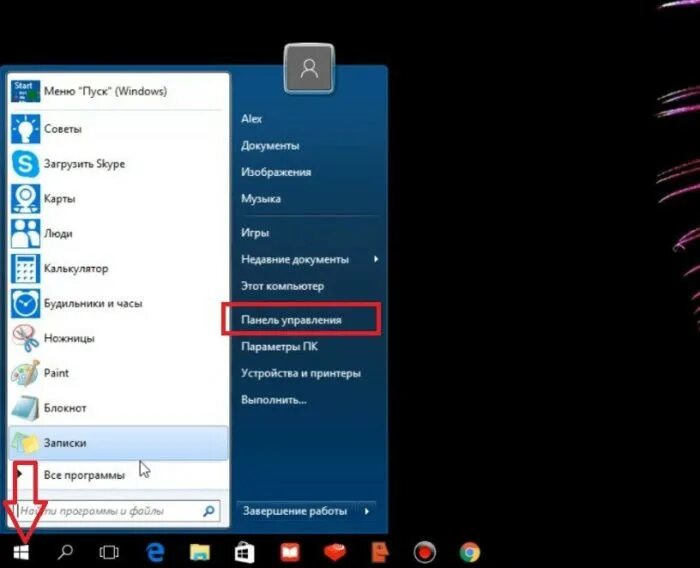Click the red book icon on taskbar
This screenshot has width=700, height=568.
(x=290, y=552)
